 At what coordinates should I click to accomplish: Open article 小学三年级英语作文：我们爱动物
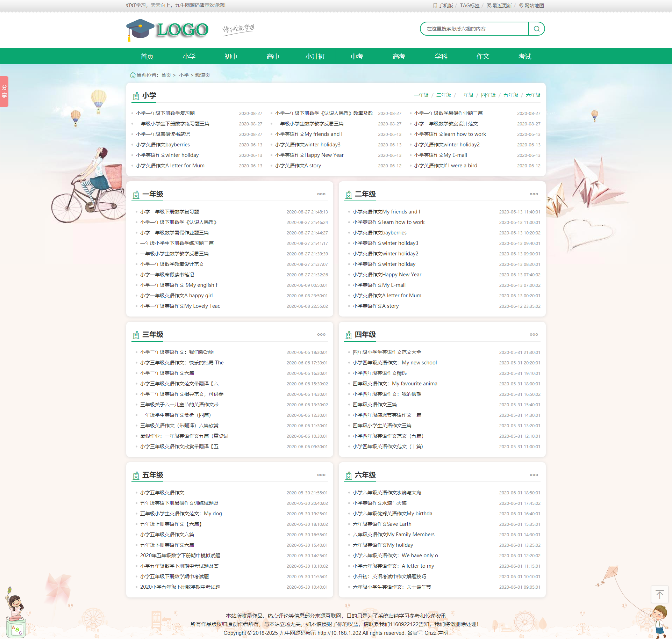(x=177, y=352)
